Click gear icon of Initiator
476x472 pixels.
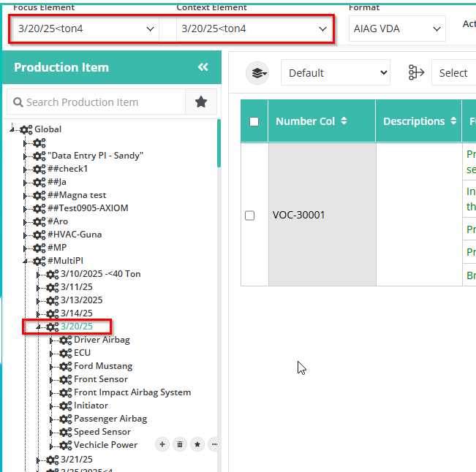click(66, 406)
